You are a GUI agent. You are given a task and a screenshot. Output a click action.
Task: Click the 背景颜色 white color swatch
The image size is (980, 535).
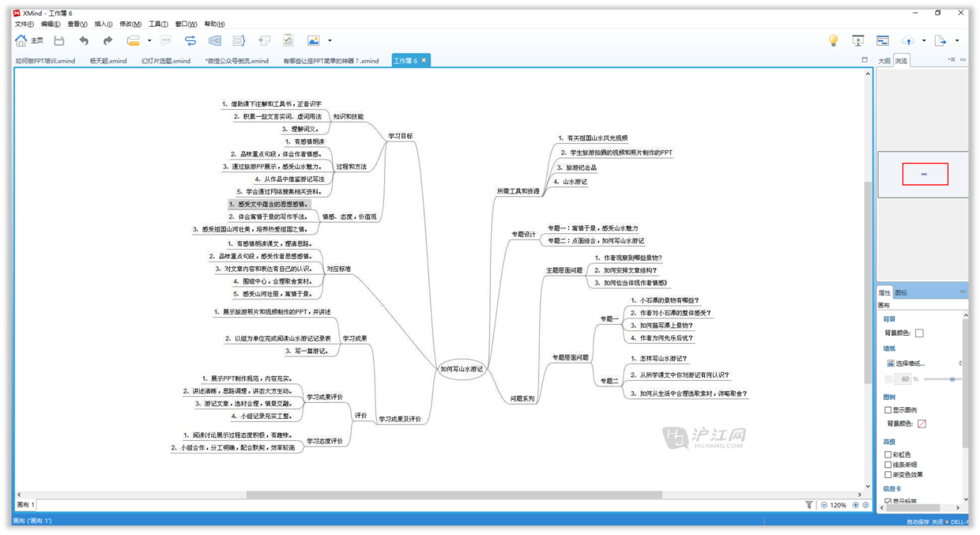tap(919, 333)
